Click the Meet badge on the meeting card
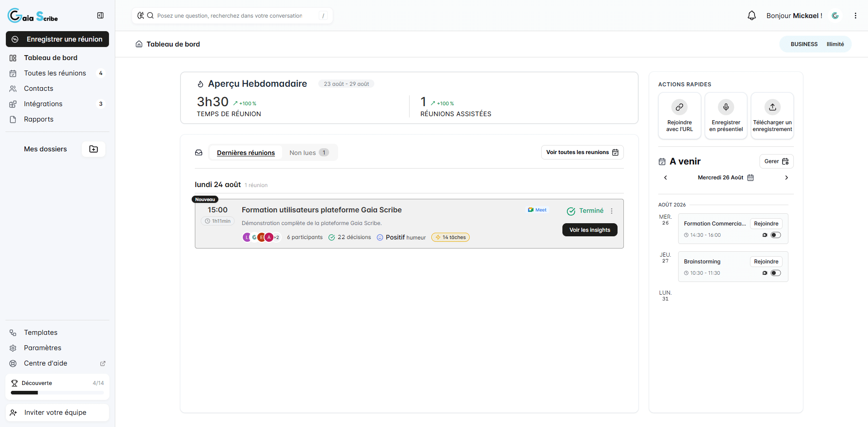 537,210
